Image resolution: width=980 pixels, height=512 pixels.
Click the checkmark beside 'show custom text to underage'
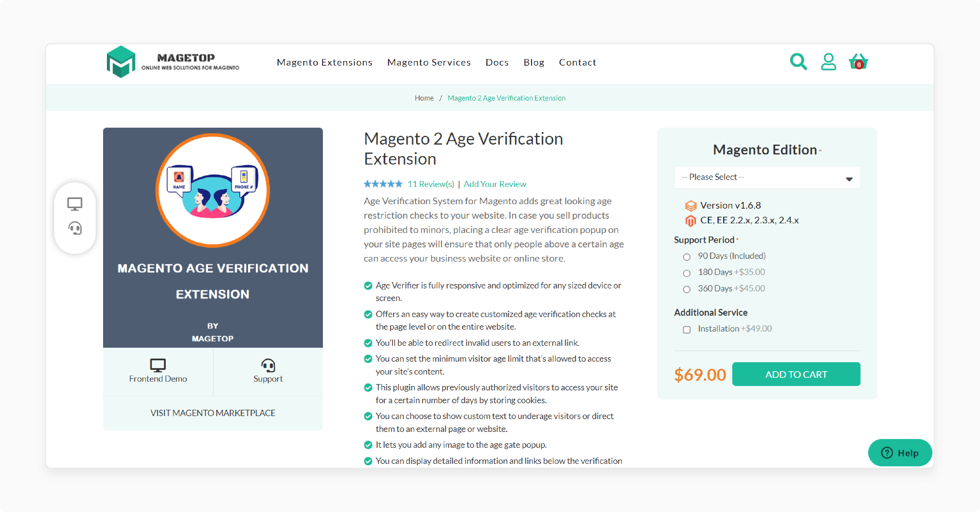pyautogui.click(x=367, y=417)
